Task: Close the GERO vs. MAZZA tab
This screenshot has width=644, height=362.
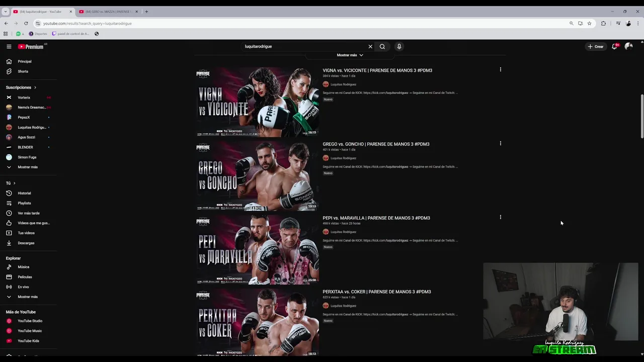Action: (136, 12)
